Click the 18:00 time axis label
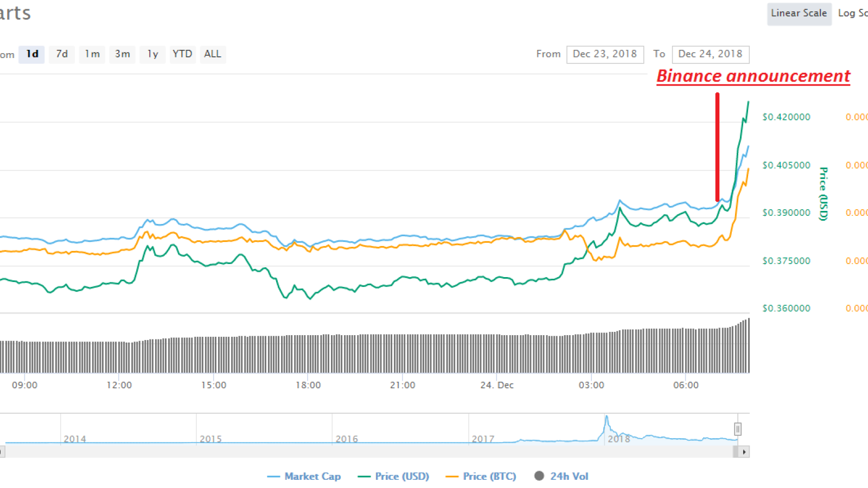868x488 pixels. click(x=308, y=386)
